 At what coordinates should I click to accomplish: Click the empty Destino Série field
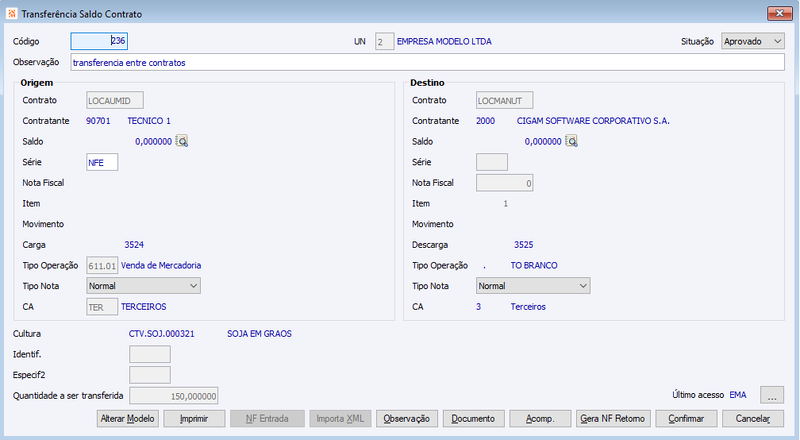(x=492, y=162)
